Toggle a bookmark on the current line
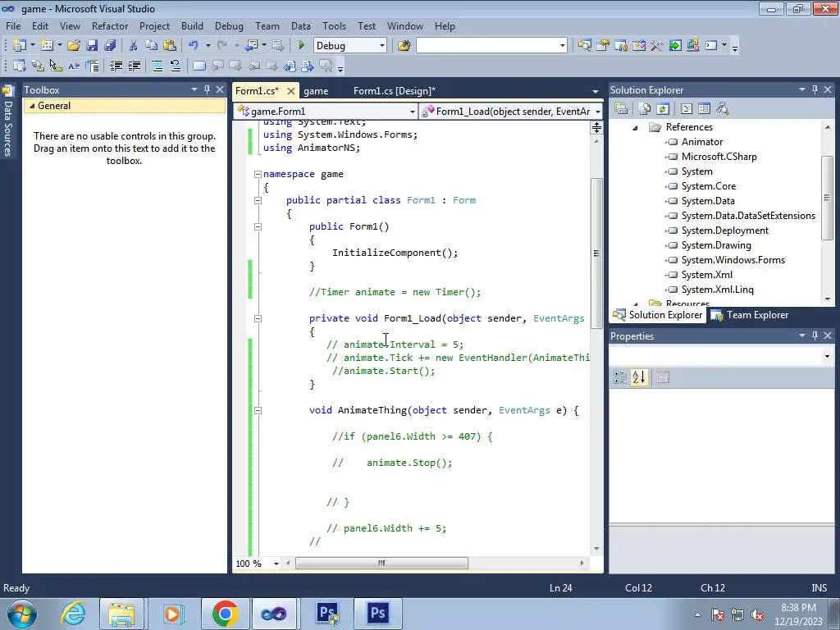Viewport: 840px width, 630px height. click(199, 66)
